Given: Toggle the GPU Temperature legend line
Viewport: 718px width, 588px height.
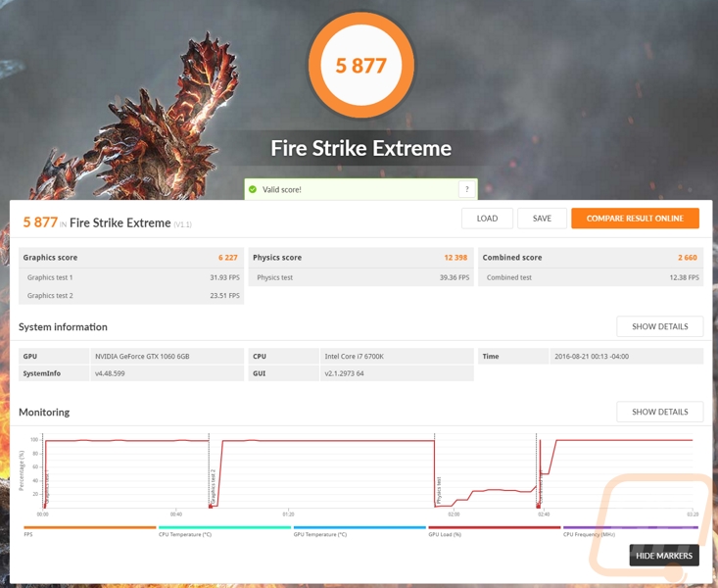Looking at the screenshot, I should [x=359, y=527].
